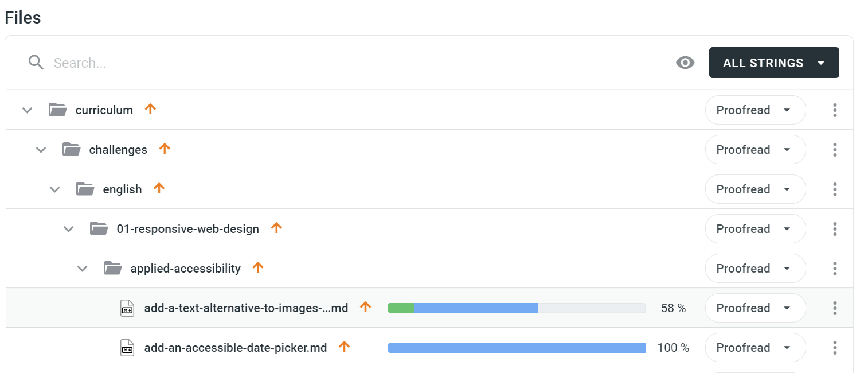Click the orange arrow next to english

coord(159,188)
